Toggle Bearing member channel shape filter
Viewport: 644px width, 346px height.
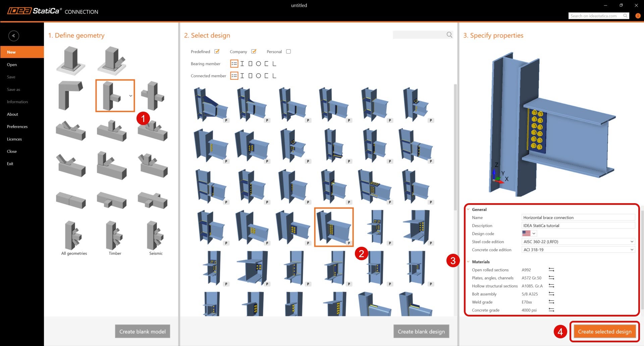click(266, 64)
